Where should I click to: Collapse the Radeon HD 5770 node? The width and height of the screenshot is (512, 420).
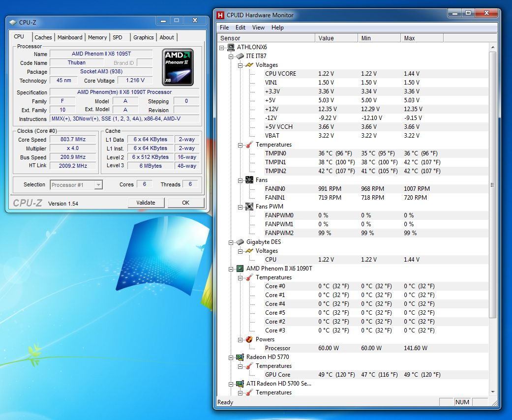[231, 357]
